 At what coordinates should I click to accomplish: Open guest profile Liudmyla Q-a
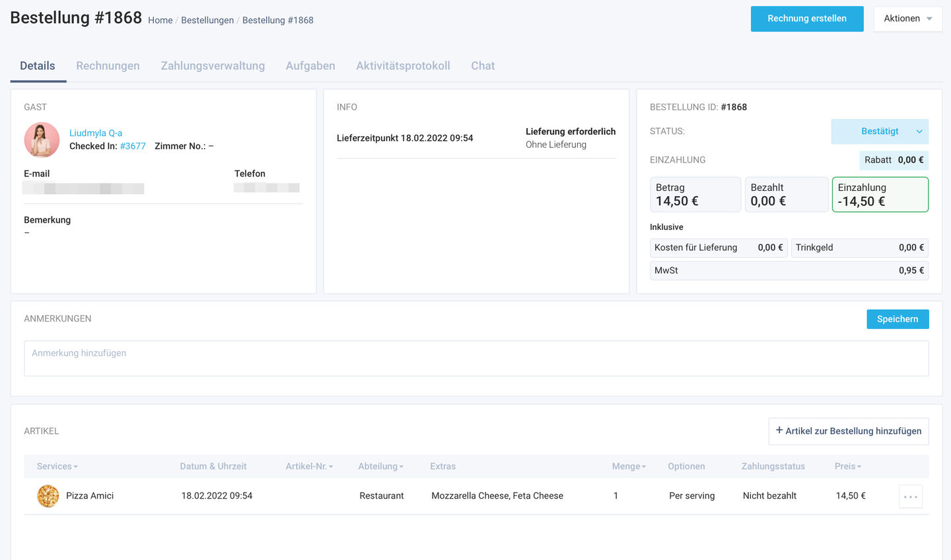[96, 133]
